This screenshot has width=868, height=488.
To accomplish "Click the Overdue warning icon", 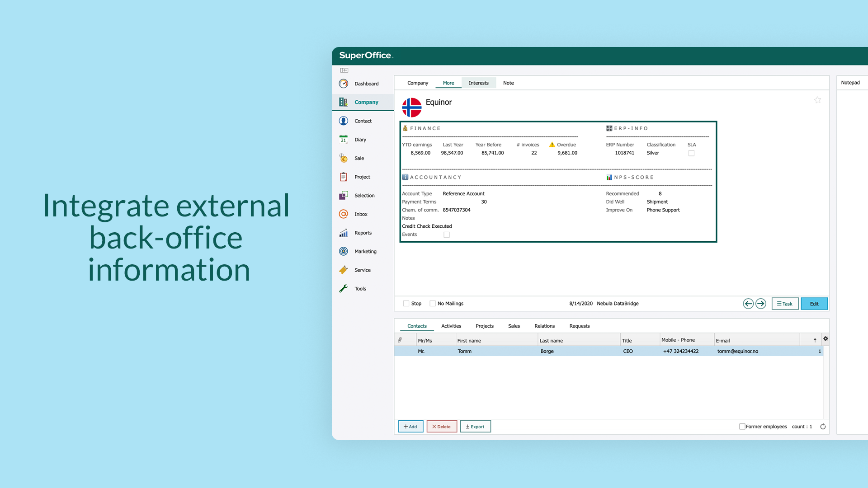I will pos(552,145).
